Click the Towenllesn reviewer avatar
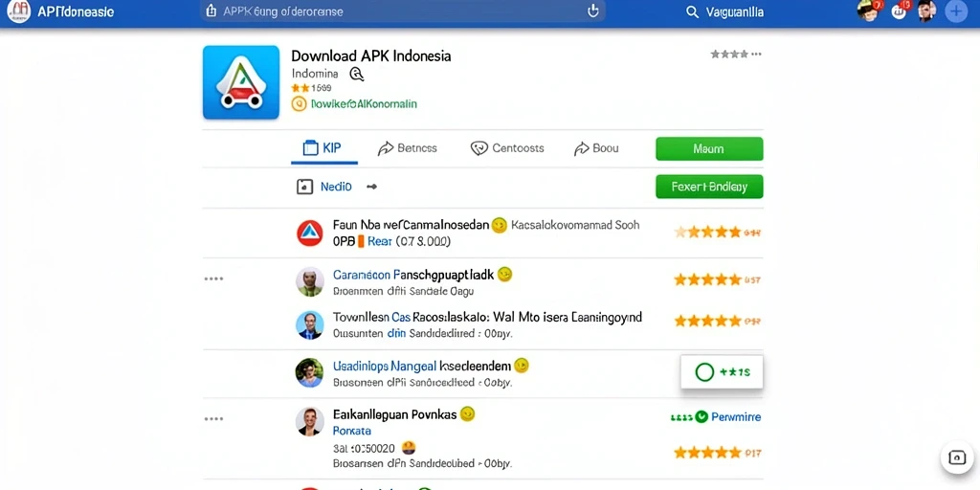 309,325
